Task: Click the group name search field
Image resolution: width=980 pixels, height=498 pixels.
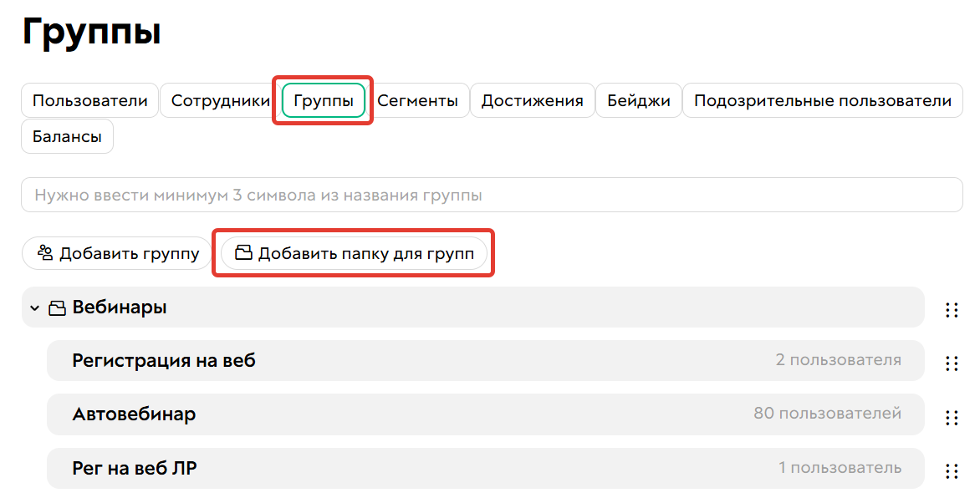Action: 490,195
